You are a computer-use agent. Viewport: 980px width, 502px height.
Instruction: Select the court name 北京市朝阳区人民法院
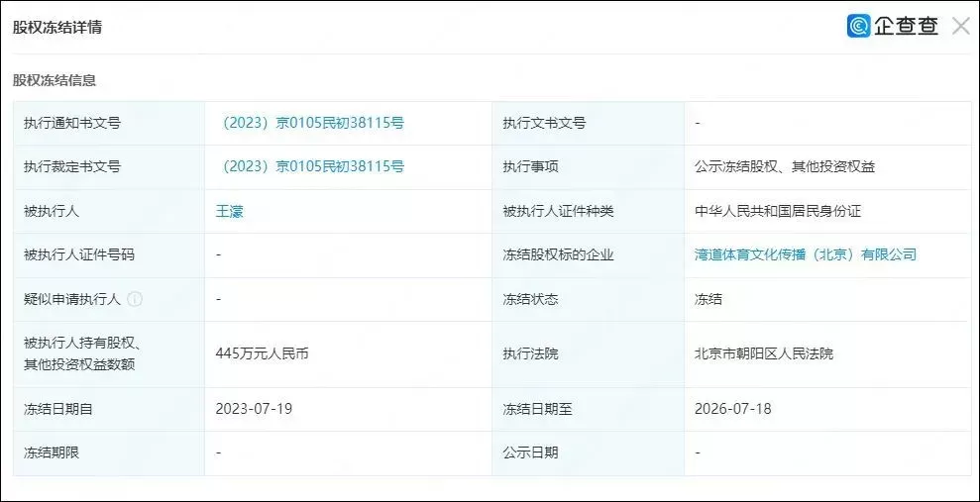[764, 354]
